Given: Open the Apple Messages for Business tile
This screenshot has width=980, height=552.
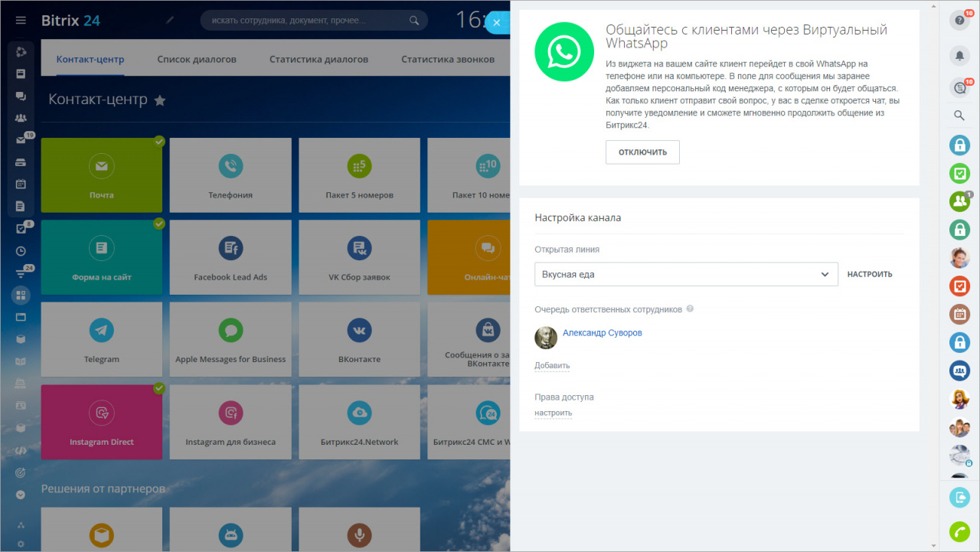Looking at the screenshot, I should 230,339.
